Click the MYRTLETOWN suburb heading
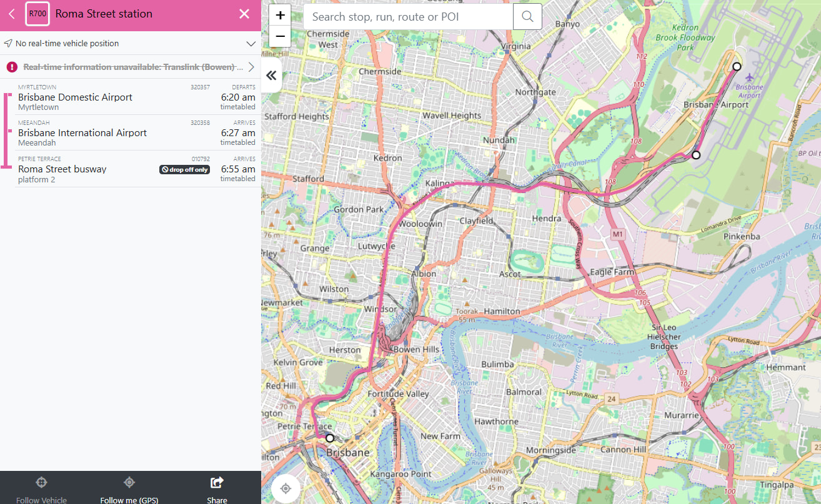Viewport: 821px width, 504px height. (x=37, y=87)
